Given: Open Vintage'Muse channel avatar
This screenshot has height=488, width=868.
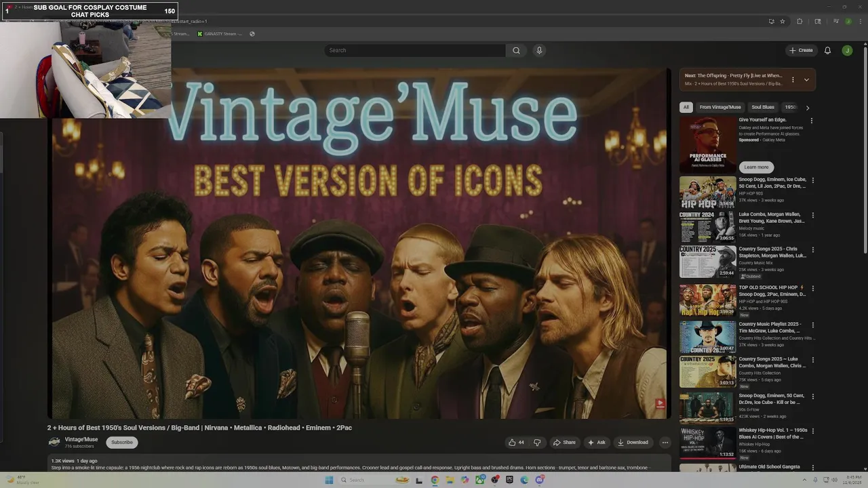Looking at the screenshot, I should [54, 442].
